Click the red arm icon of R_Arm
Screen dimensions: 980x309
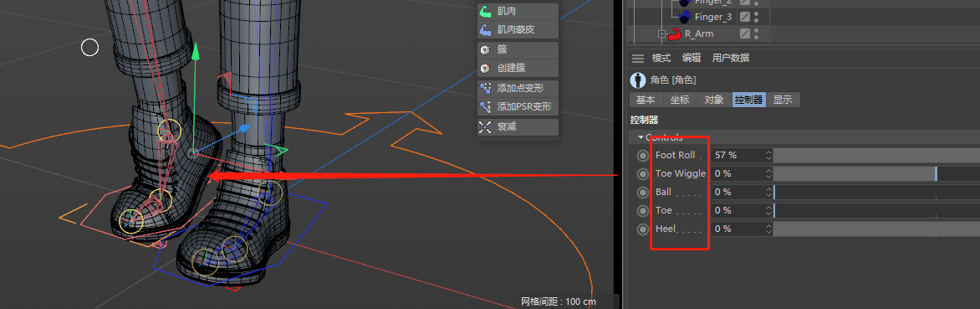[674, 33]
